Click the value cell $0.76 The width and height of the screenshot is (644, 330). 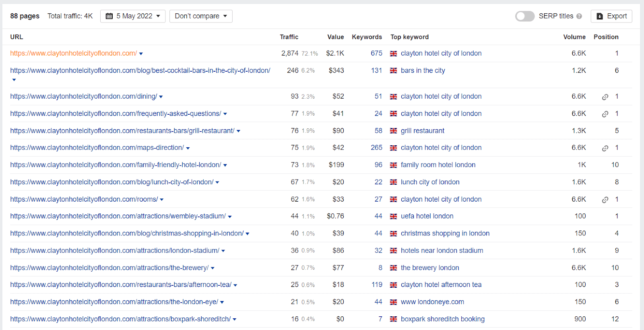335,216
